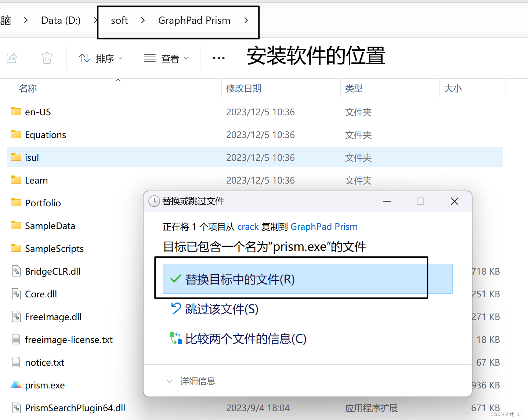Choose 替换目标中的文件(R) option
This screenshot has width=528, height=420.
307,279
